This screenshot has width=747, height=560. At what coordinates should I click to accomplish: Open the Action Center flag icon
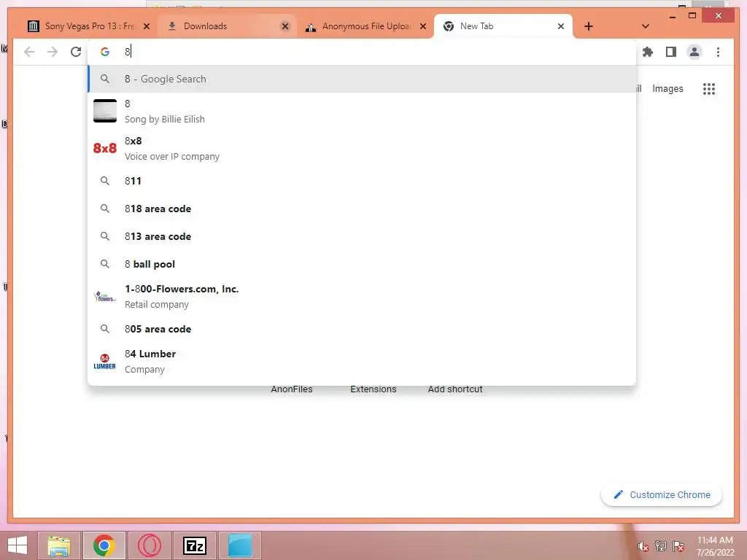pyautogui.click(x=678, y=546)
